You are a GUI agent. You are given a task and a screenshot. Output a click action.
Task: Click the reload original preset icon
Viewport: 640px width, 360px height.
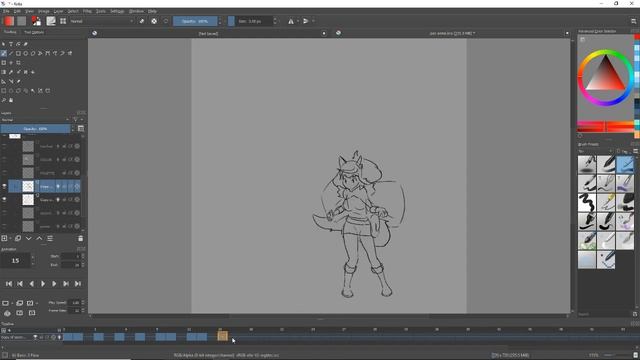click(166, 21)
